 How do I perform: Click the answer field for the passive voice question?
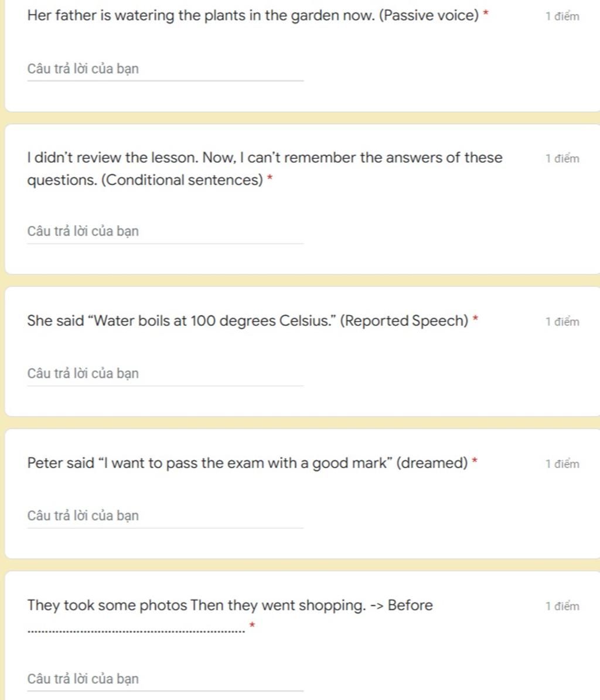tap(165, 69)
